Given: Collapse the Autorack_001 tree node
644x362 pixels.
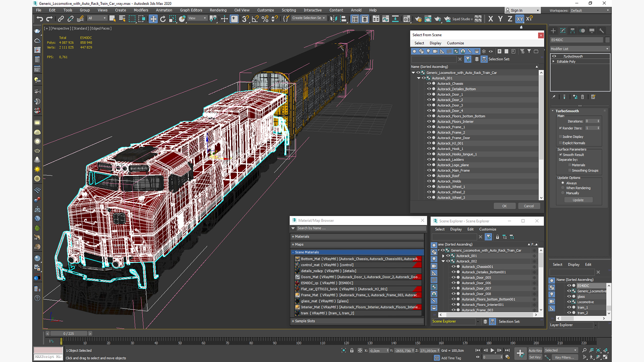Looking at the screenshot, I should pos(419,78).
